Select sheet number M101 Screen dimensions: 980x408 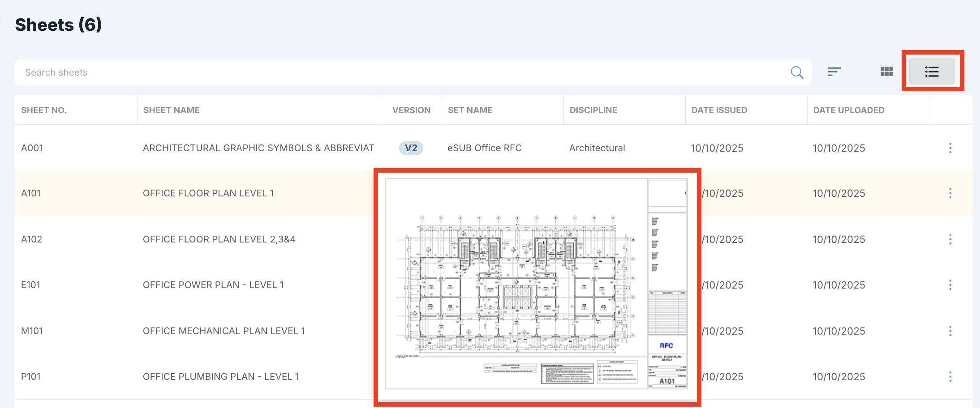click(x=32, y=331)
